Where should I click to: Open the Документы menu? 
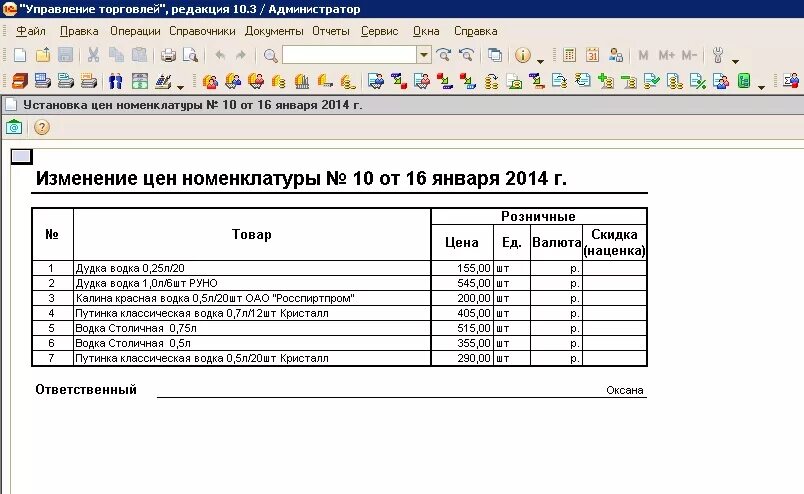tap(274, 31)
